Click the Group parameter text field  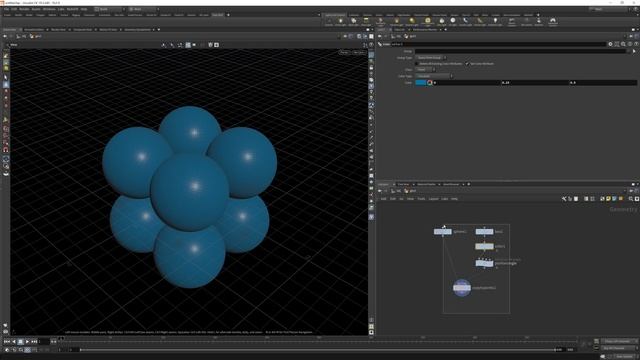520,51
